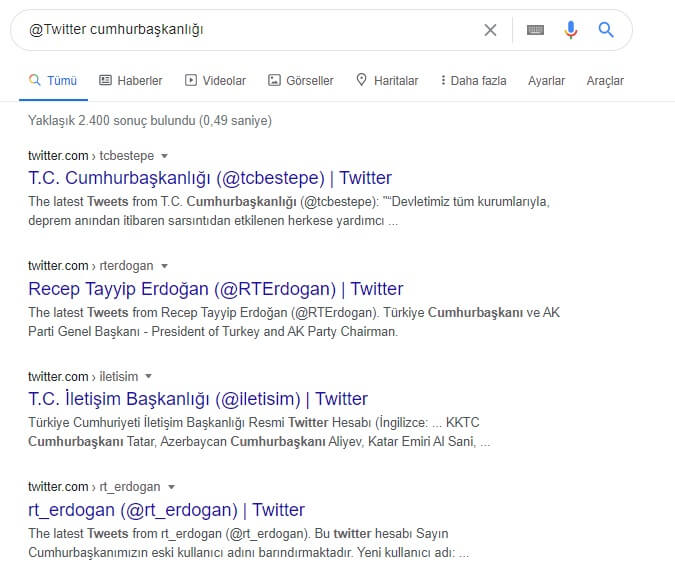Click the blue magnifier search button
Image resolution: width=675 pixels, height=577 pixels.
(606, 30)
